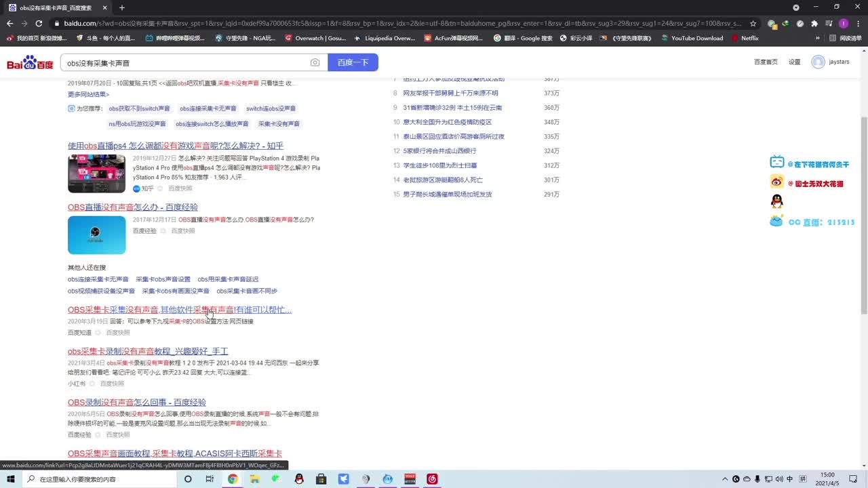The image size is (868, 488).
Task: Open Cortana circle icon on taskbar
Action: pos(188,479)
